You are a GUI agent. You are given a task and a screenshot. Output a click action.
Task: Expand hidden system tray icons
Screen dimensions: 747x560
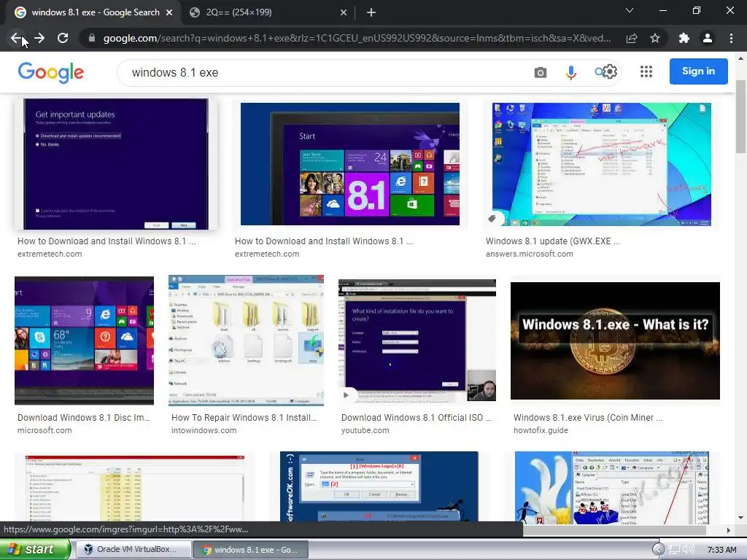[x=658, y=550]
